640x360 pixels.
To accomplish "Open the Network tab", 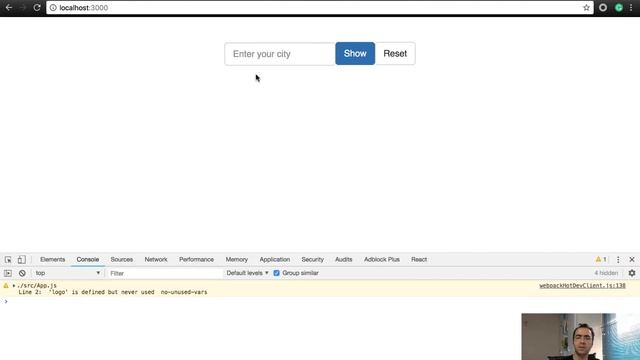I will pos(156,260).
